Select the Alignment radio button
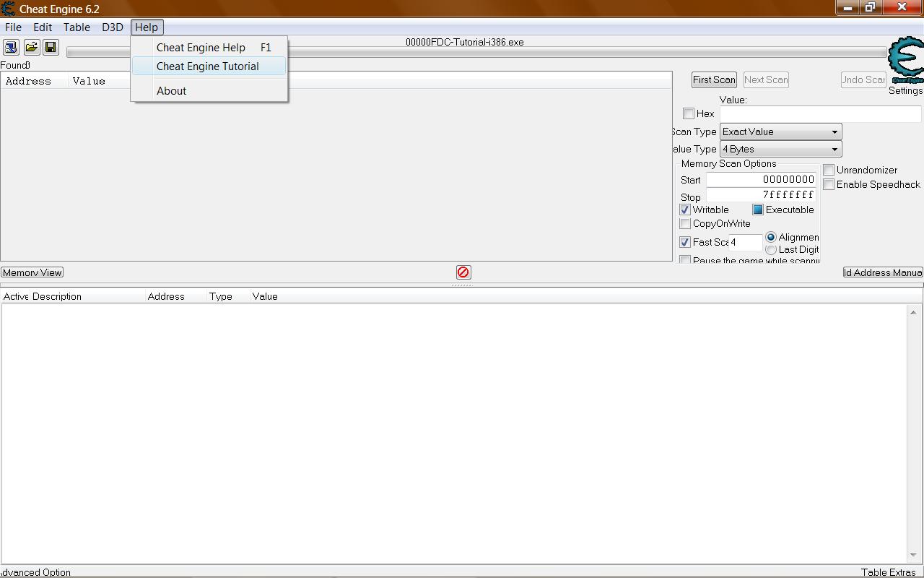Viewport: 924px width, 578px height. (x=771, y=237)
